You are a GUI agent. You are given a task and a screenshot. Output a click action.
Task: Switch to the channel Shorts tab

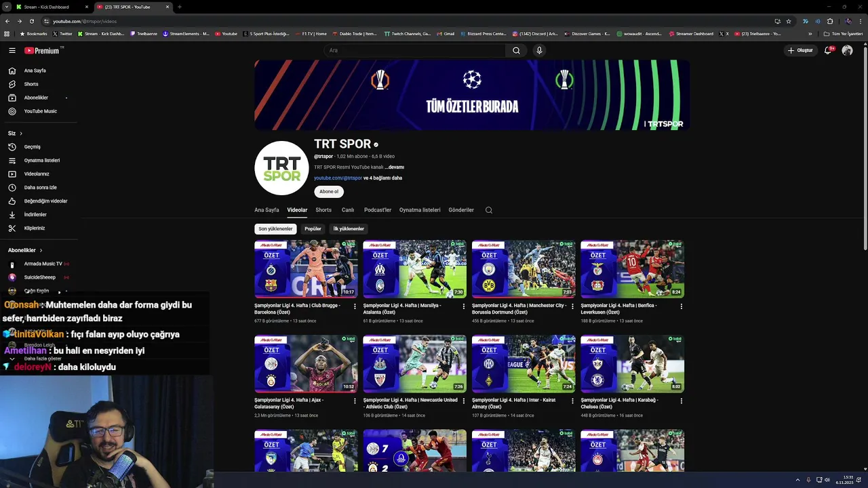[x=323, y=210]
